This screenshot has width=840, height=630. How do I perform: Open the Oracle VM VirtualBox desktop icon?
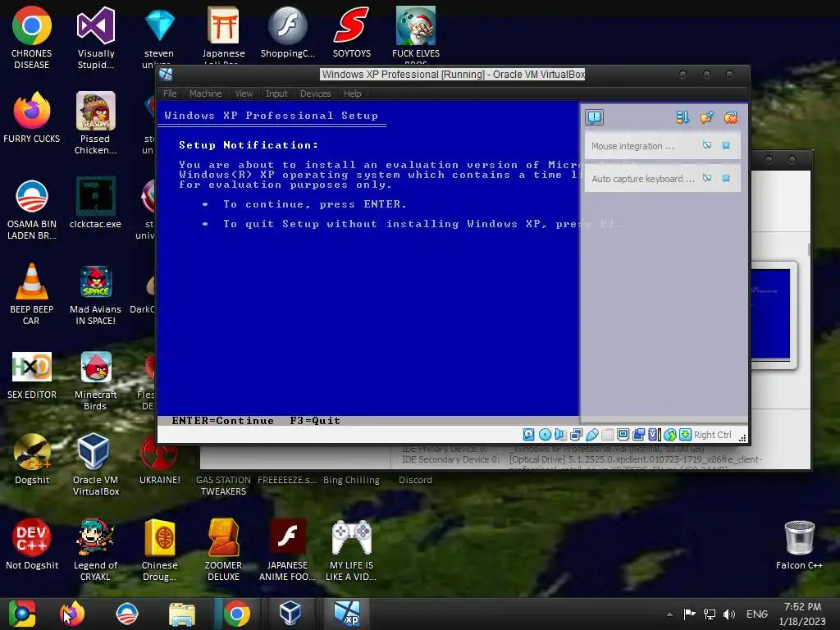tap(95, 464)
